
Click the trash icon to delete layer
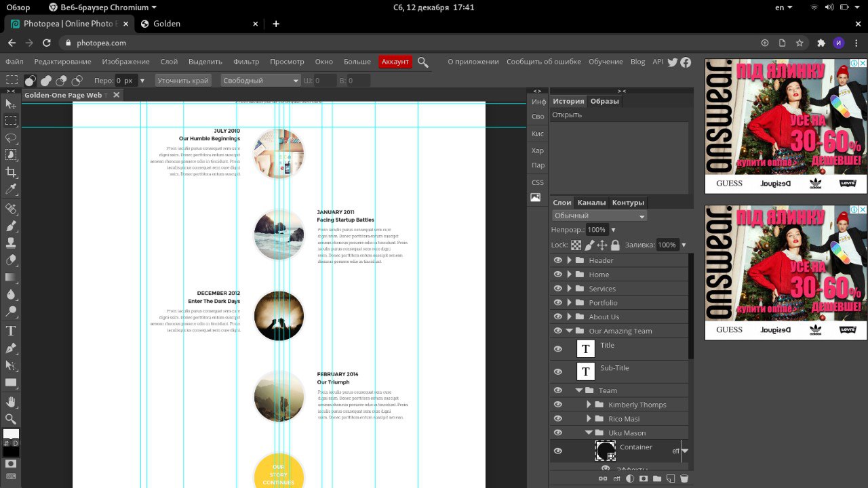pos(684,479)
